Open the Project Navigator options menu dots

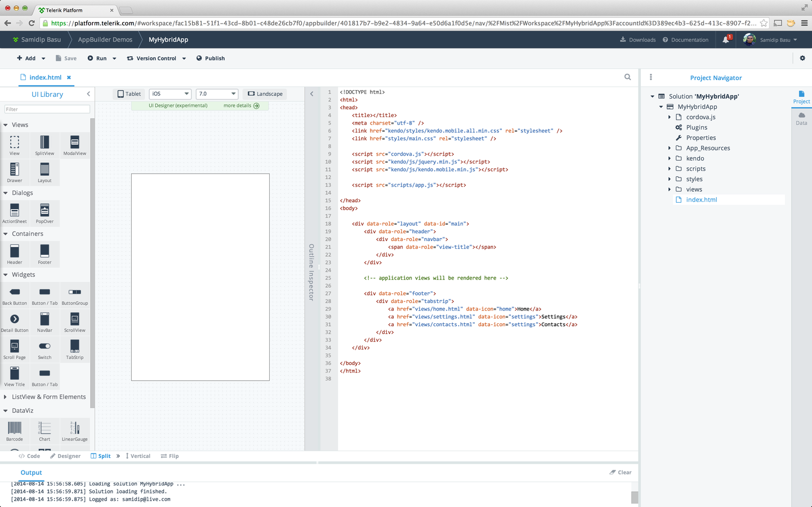coord(651,77)
